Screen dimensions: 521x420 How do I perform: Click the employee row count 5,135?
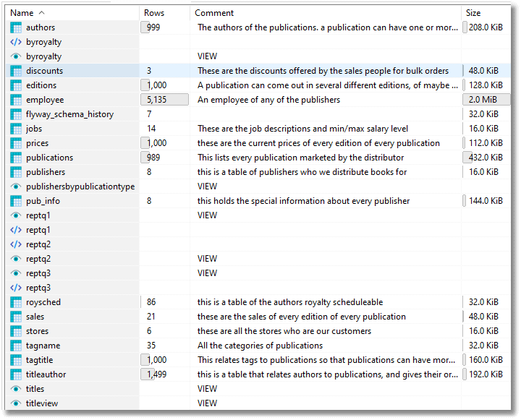click(x=157, y=100)
